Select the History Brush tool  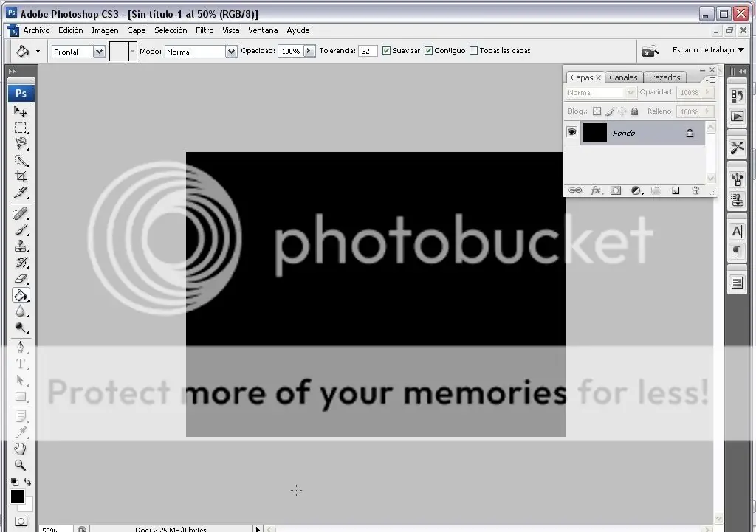pyautogui.click(x=20, y=263)
